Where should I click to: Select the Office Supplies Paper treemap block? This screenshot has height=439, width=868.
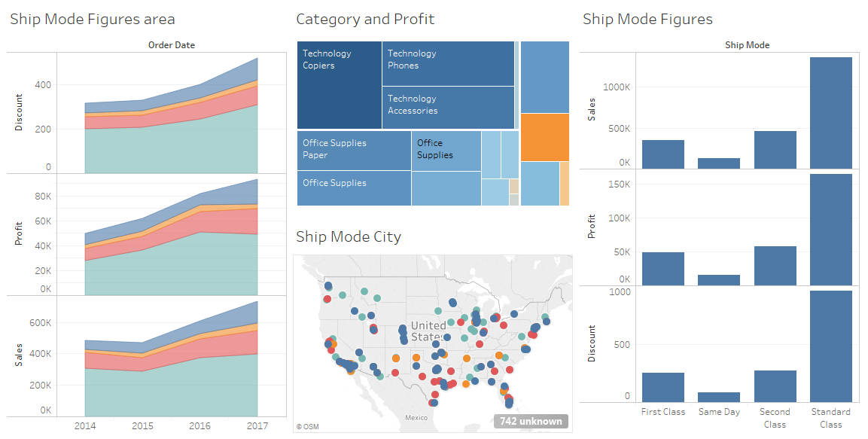(353, 151)
